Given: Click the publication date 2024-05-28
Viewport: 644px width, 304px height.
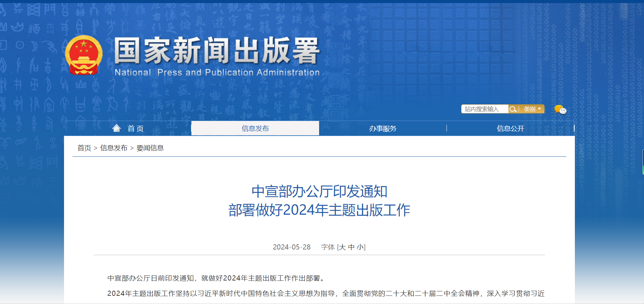Looking at the screenshot, I should [292, 247].
